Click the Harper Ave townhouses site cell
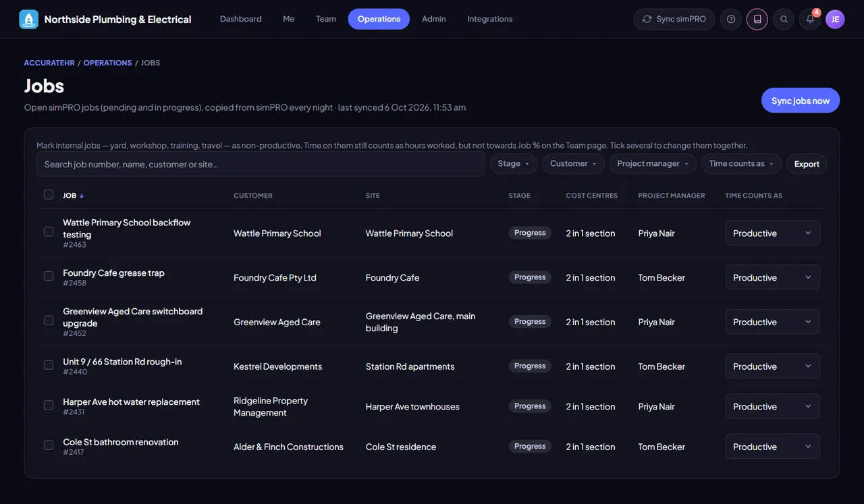Viewport: 864px width, 504px height. pyautogui.click(x=412, y=407)
